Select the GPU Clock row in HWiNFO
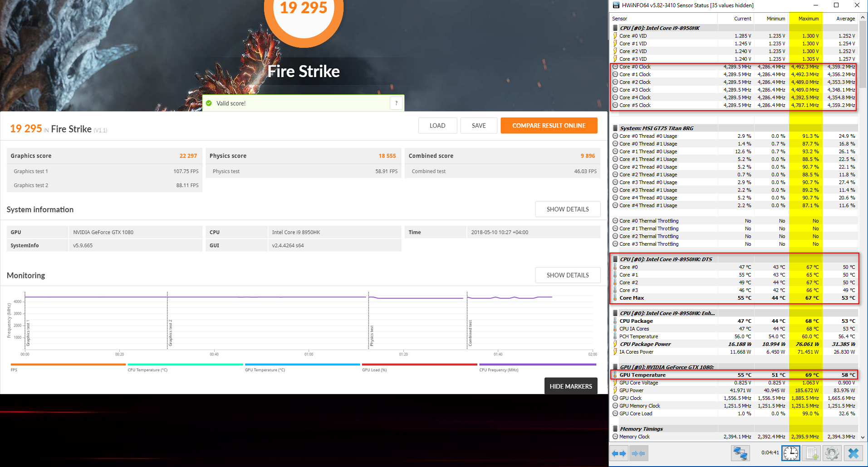The height and width of the screenshot is (467, 868). [734, 398]
